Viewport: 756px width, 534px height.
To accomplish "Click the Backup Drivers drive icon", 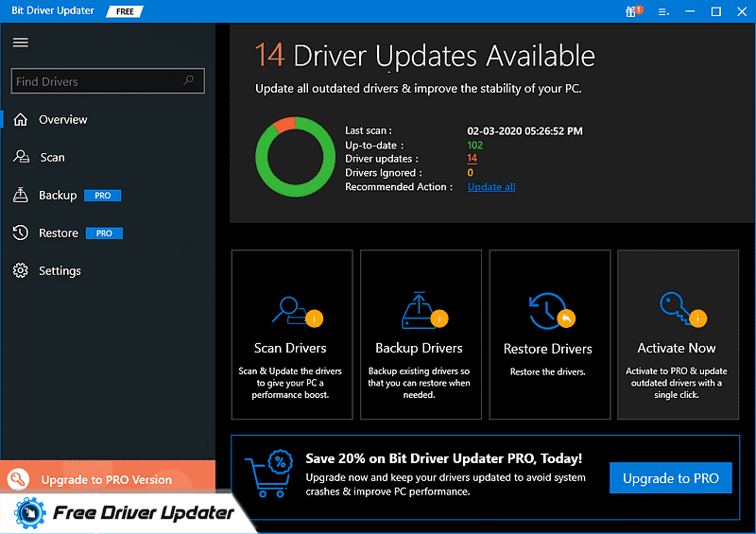I will (424, 310).
